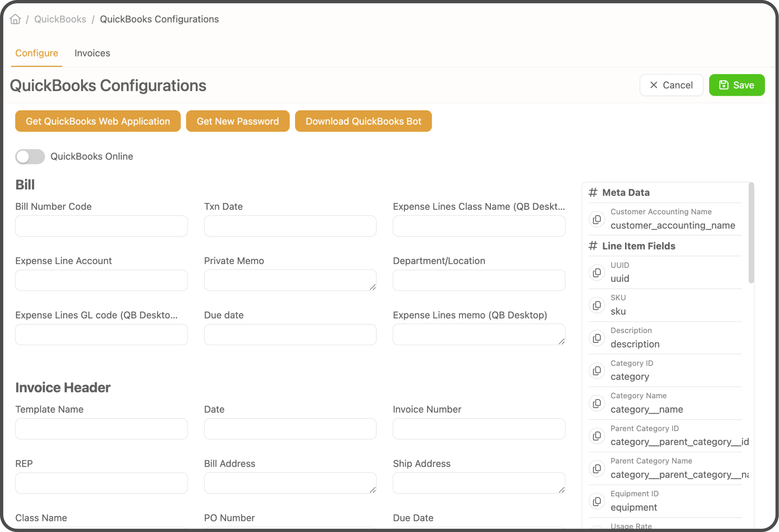Open the QuickBooks breadcrumb link
Viewport: 779px width, 532px height.
pyautogui.click(x=60, y=19)
